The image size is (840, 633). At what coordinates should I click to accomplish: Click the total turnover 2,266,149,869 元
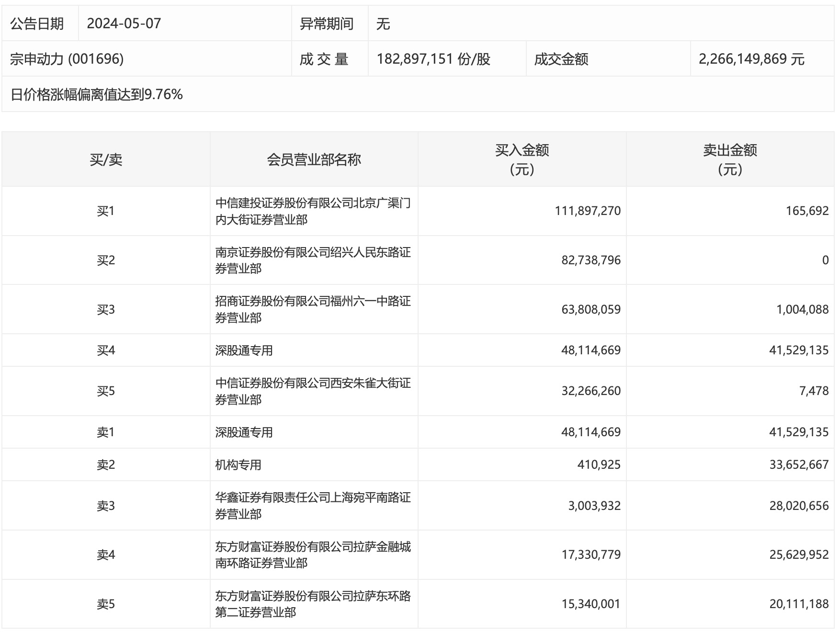[x=751, y=59]
